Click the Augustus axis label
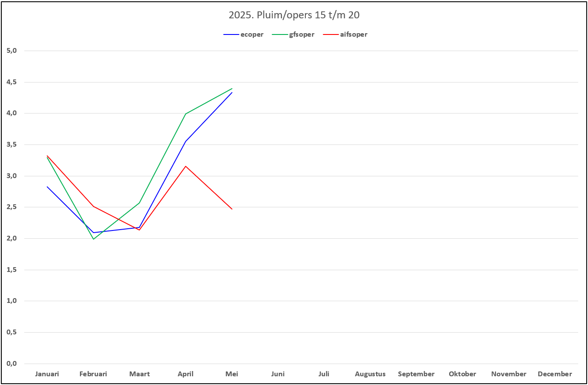Viewport: 588px width, 385px height. pos(370,374)
